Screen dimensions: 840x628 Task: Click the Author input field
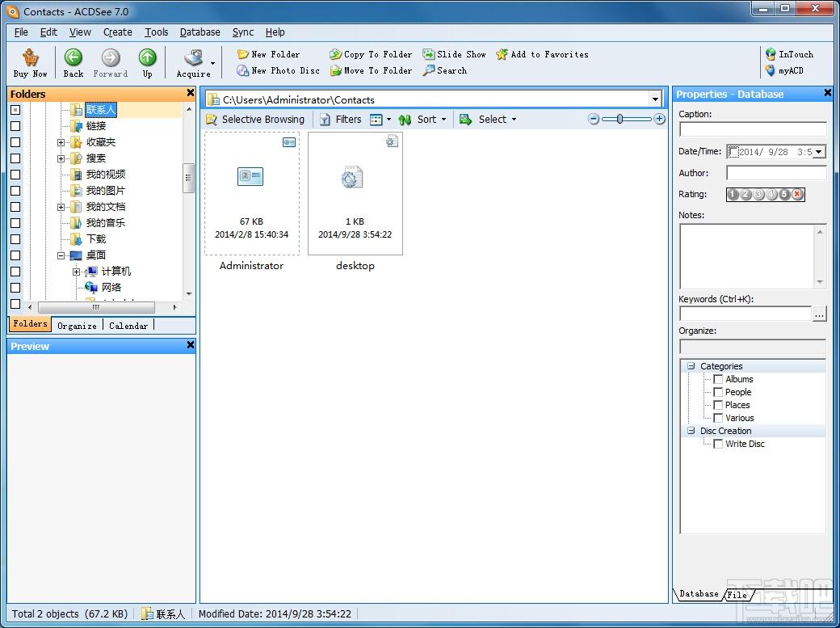tap(776, 173)
